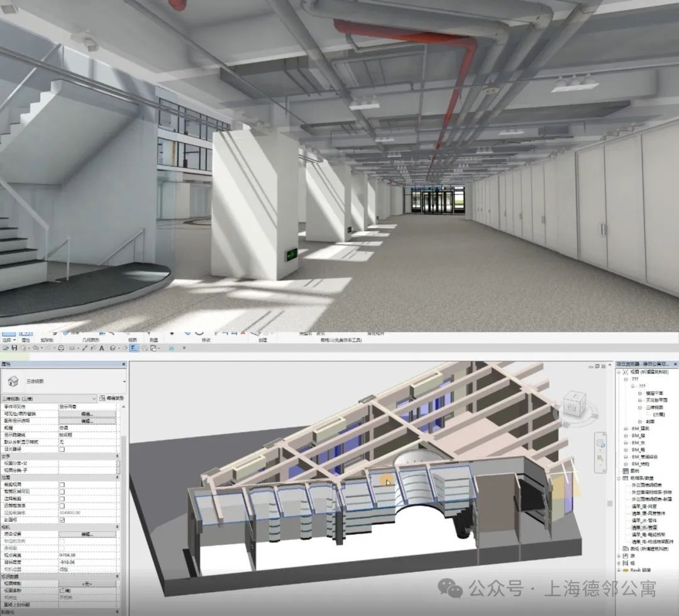The width and height of the screenshot is (679, 616).
Task: Click the Open folder icon in quick access toolbar
Action: pyautogui.click(x=5, y=348)
